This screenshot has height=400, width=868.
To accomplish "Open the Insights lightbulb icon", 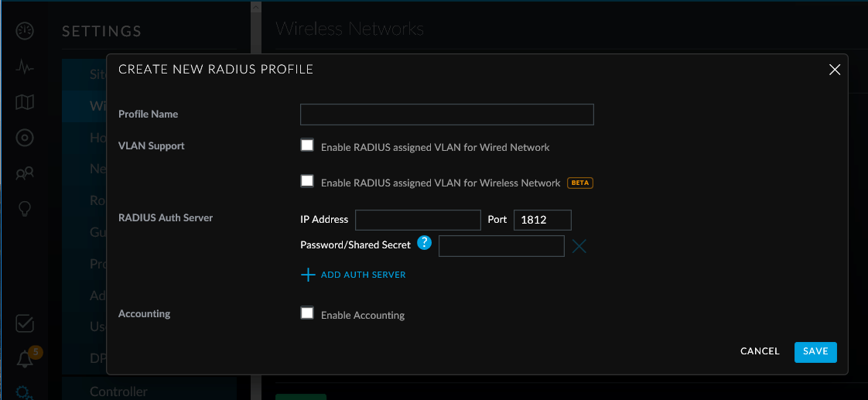I will pos(25,209).
